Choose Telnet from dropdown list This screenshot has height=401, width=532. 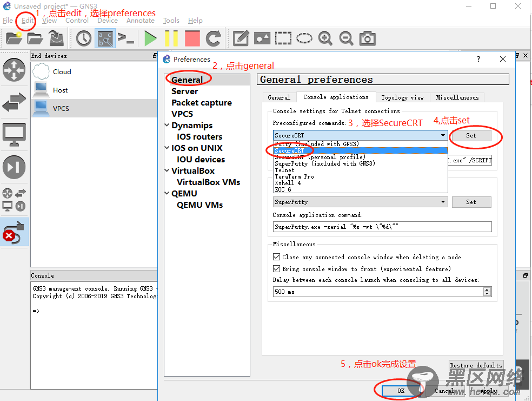(x=360, y=170)
